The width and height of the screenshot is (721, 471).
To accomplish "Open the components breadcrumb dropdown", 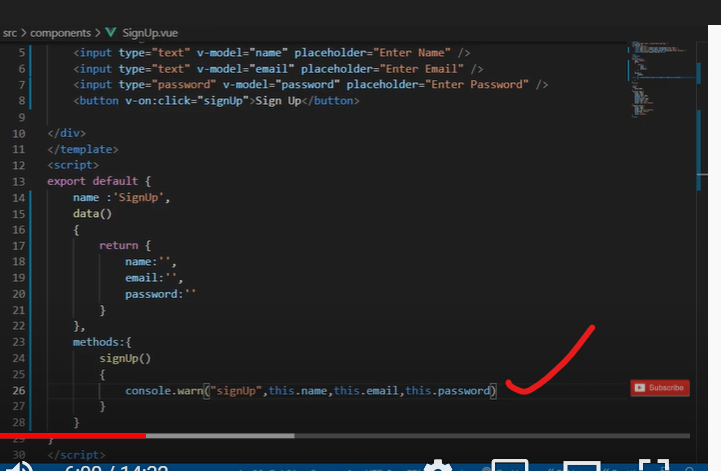I will pyautogui.click(x=58, y=33).
